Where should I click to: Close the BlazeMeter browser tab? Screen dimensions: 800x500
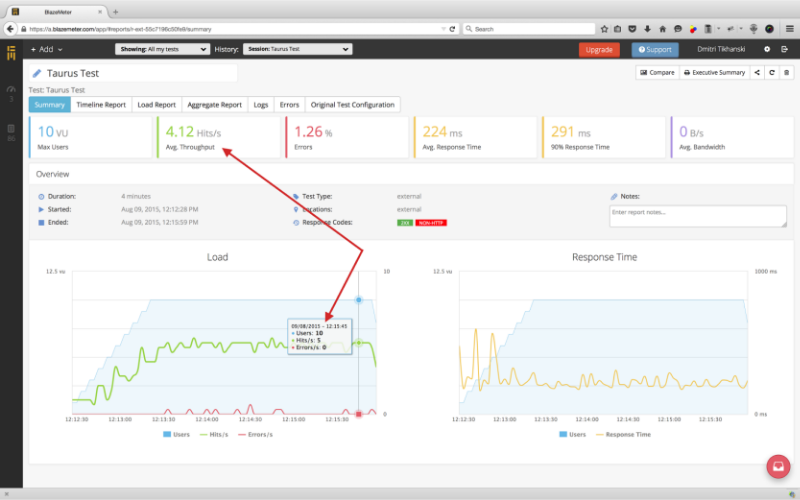point(100,11)
